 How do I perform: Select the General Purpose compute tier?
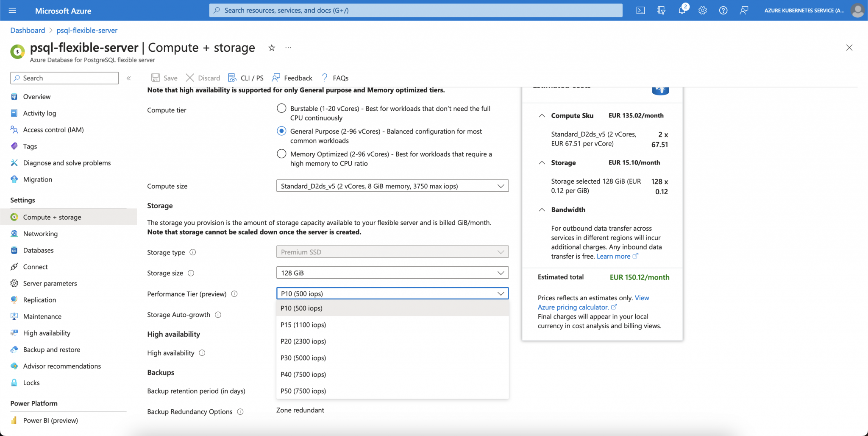[x=281, y=131]
